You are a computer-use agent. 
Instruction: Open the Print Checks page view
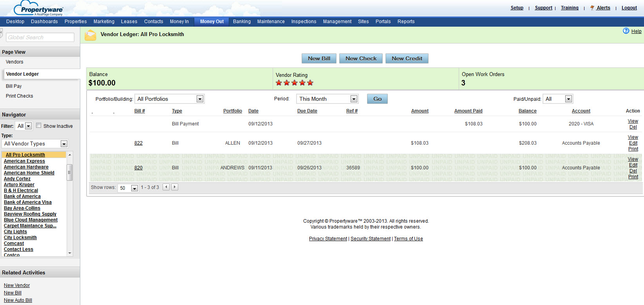click(x=19, y=96)
